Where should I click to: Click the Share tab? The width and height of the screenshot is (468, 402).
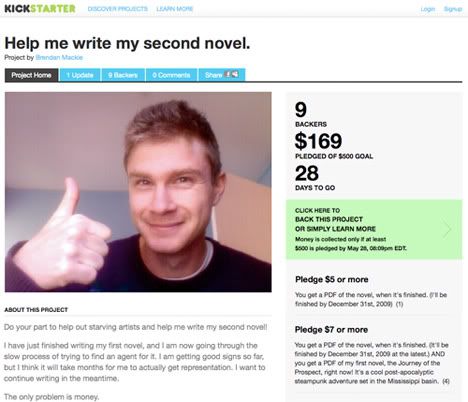point(222,75)
